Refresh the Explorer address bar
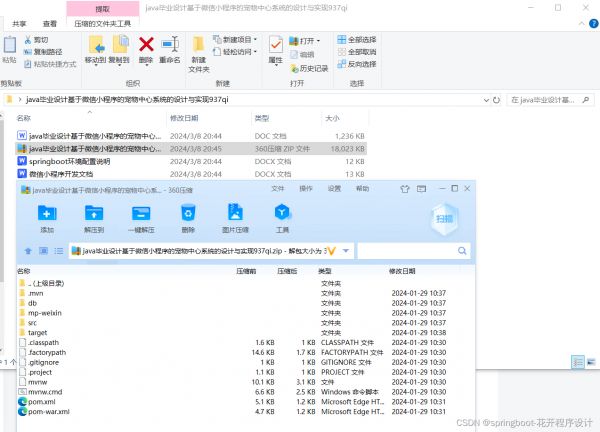The width and height of the screenshot is (600, 432). [496, 100]
